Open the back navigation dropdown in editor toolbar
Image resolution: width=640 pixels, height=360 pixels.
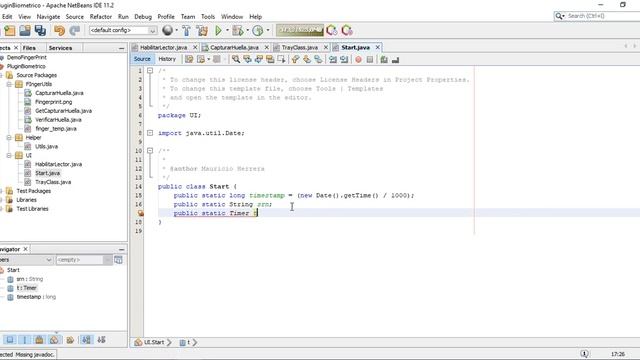[209, 60]
